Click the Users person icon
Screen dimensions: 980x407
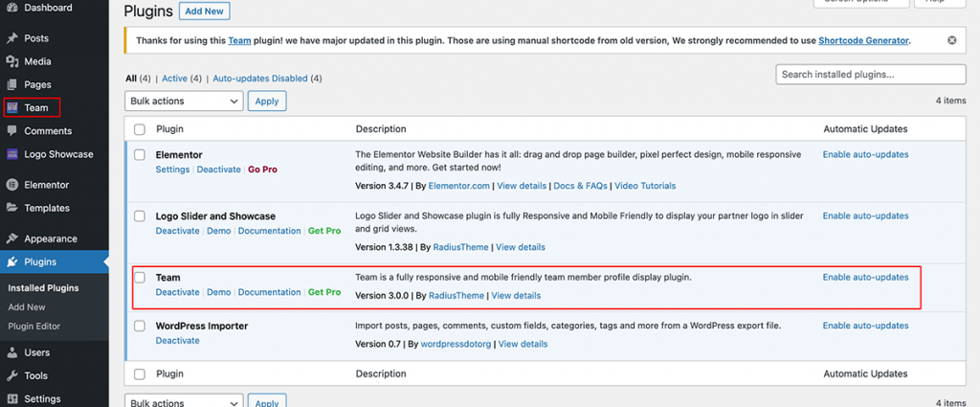[x=11, y=352]
